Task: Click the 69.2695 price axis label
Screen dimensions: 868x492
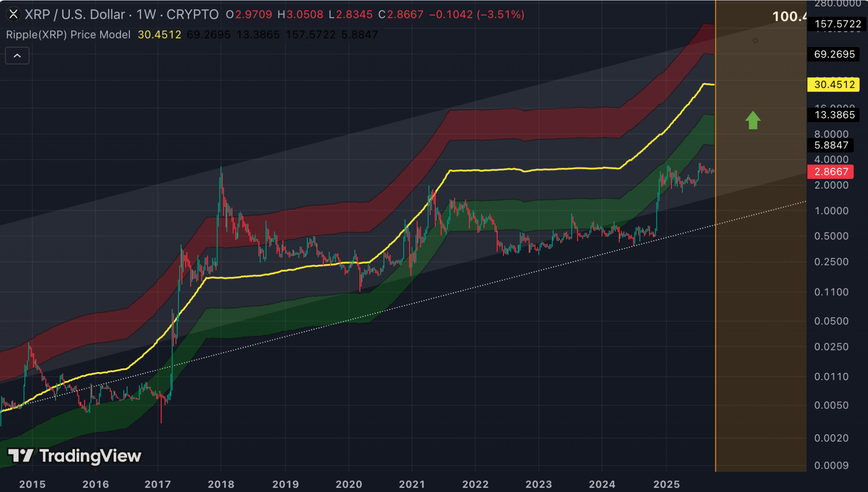Action: coord(834,54)
